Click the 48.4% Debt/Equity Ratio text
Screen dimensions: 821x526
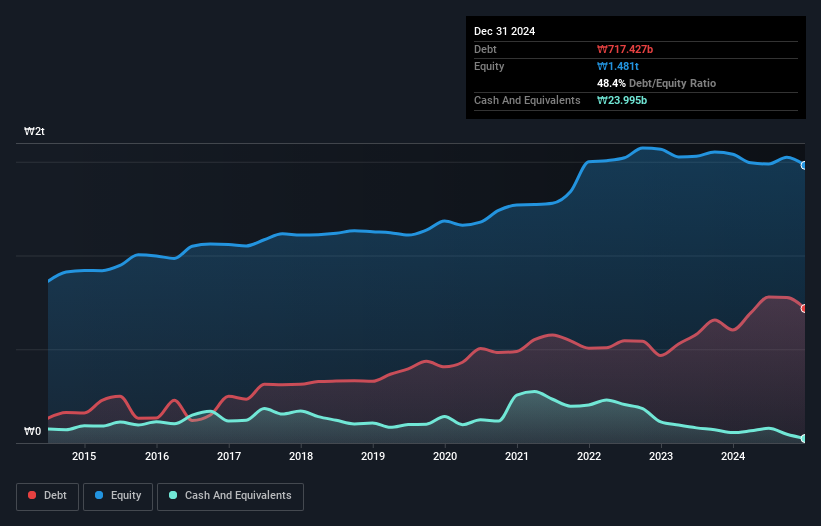click(x=656, y=83)
